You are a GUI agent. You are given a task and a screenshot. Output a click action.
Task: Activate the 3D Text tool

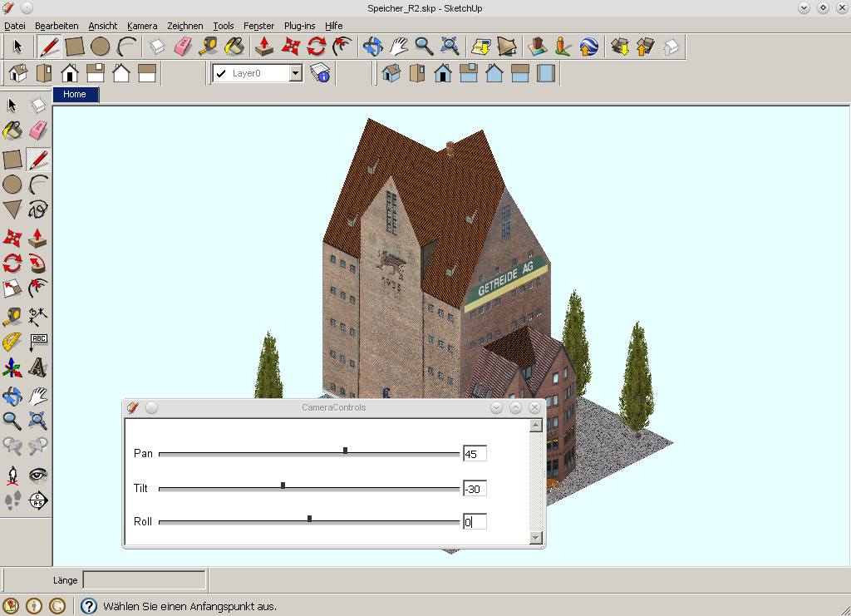click(38, 367)
